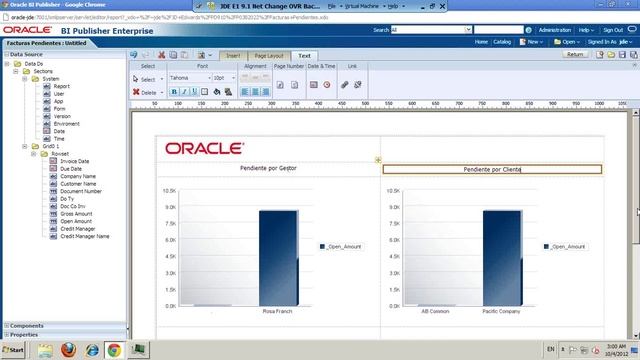Collapse the Rowset folder node
Image resolution: width=640 pixels, height=360 pixels.
pyautogui.click(x=34, y=154)
